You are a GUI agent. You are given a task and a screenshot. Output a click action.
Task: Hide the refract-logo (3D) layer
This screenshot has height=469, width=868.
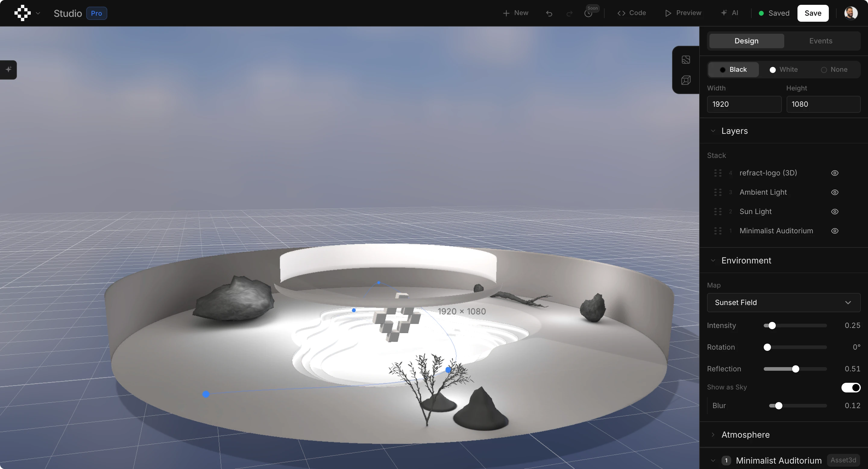coord(834,173)
